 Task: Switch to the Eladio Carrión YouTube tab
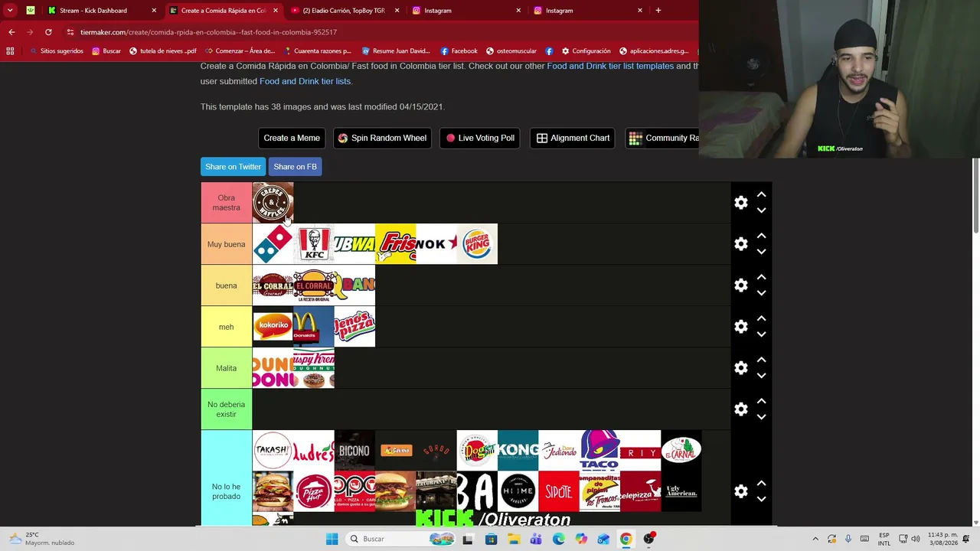(345, 11)
